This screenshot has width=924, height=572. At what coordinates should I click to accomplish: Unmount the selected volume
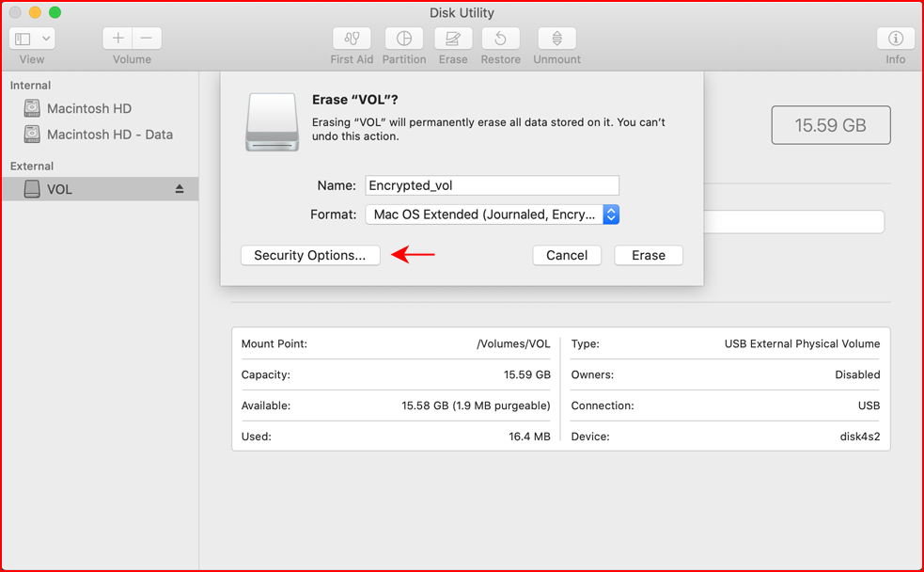click(556, 39)
